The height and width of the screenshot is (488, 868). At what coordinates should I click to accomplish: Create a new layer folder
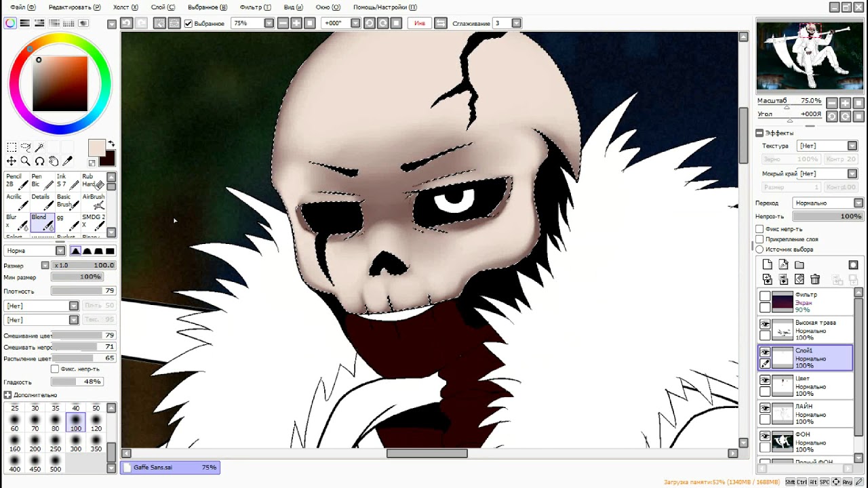point(800,265)
